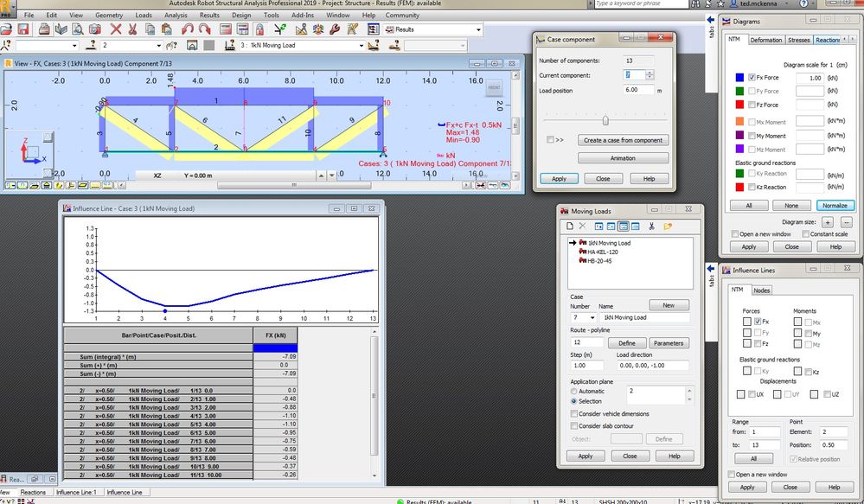Click the Normalize button in Diagrams

click(835, 206)
